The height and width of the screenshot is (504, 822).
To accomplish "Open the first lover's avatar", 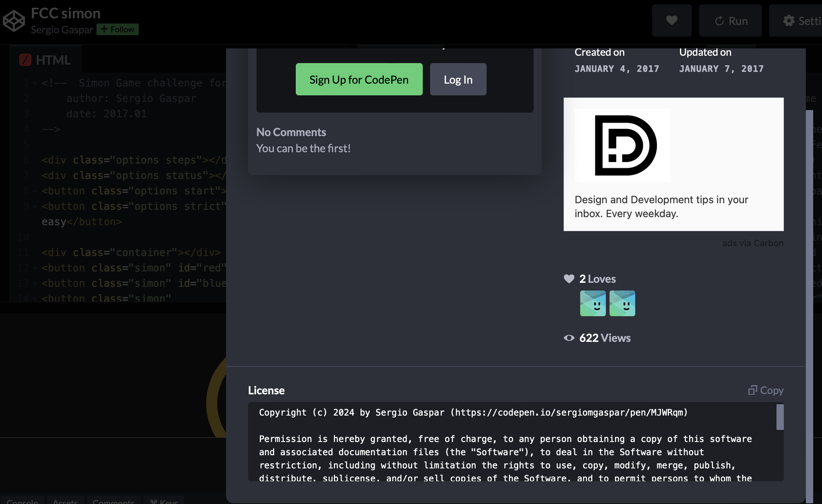I will pyautogui.click(x=593, y=303).
